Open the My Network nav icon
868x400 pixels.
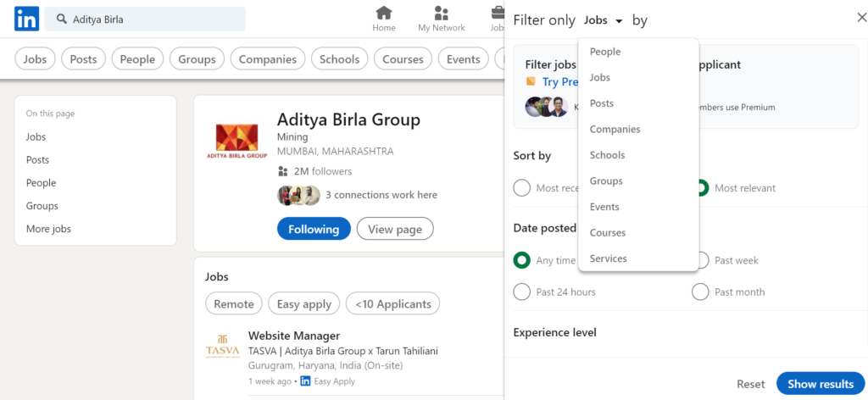[x=441, y=19]
